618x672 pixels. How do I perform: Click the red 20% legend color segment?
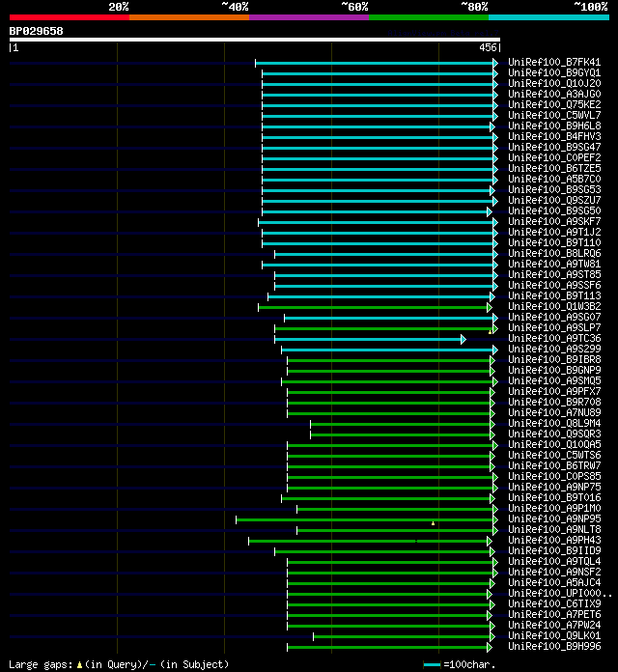69,17
